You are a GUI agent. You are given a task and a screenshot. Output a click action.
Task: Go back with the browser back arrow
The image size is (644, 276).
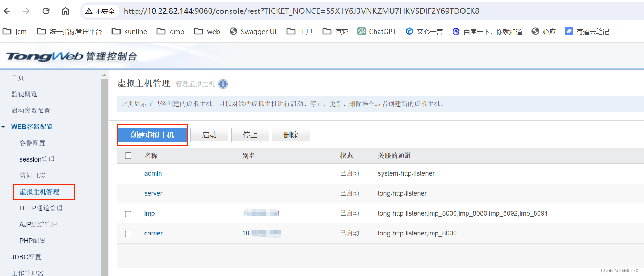[x=7, y=11]
